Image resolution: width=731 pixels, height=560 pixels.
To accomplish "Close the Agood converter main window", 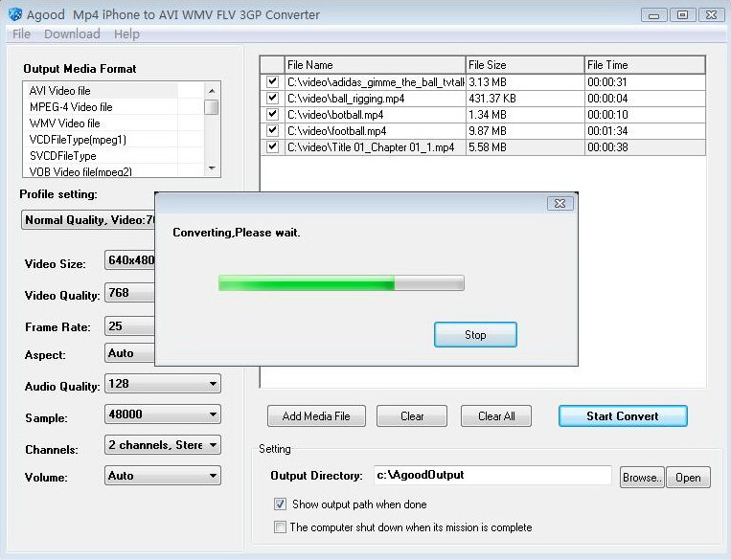I will pyautogui.click(x=711, y=15).
